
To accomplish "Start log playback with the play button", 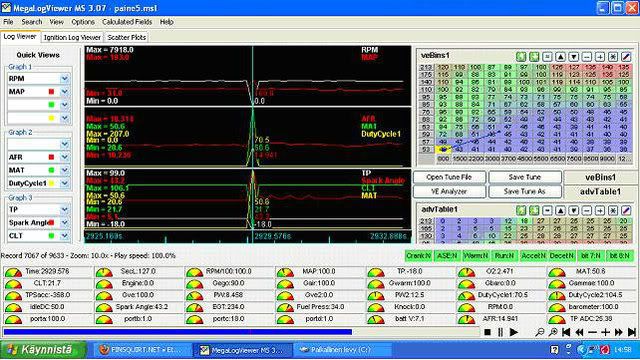I will point(514,332).
